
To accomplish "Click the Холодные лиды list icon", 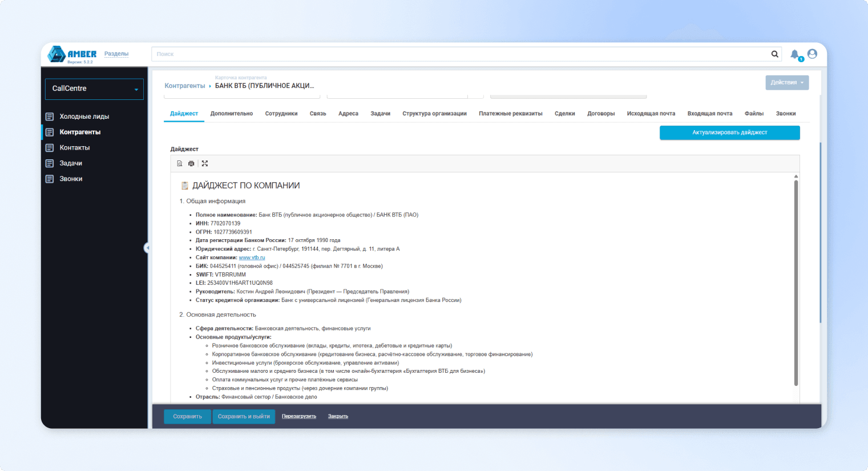I will pos(50,116).
